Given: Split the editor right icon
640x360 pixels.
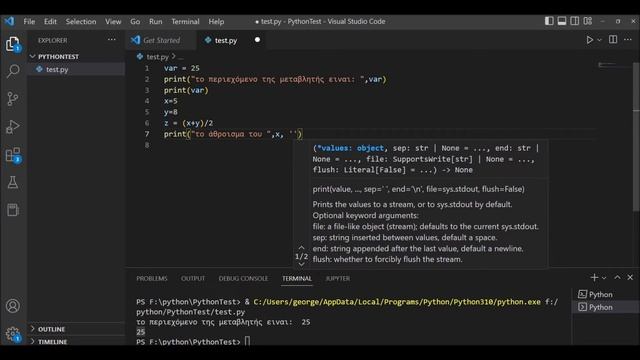Looking at the screenshot, I should click(613, 39).
